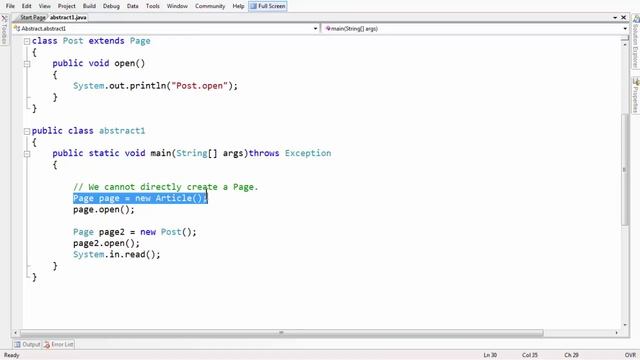Click the editor split bar handle
Screen dimensions: 640x360
pos(625,38)
